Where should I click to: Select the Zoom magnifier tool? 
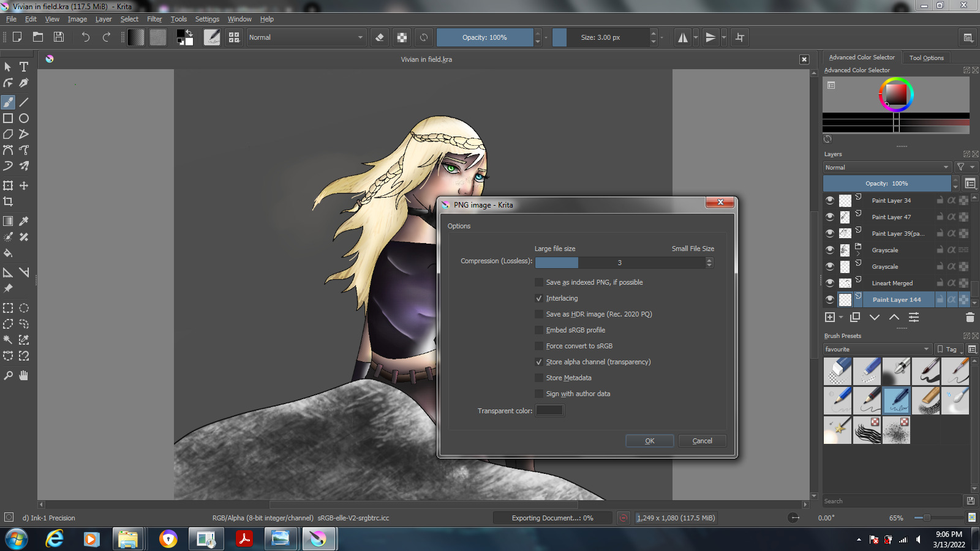tap(8, 375)
